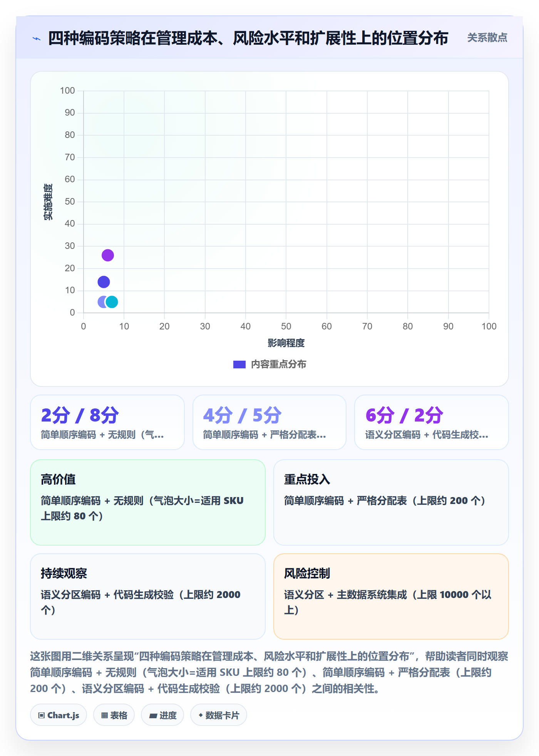Click the 实施难度 y-axis title
The width and height of the screenshot is (539, 756).
tap(48, 202)
